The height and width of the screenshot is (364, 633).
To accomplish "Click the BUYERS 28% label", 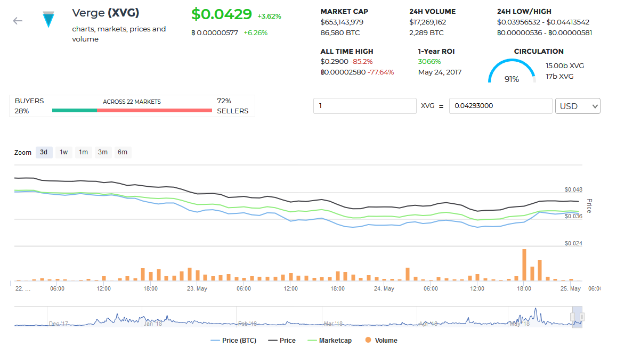I will tap(29, 106).
